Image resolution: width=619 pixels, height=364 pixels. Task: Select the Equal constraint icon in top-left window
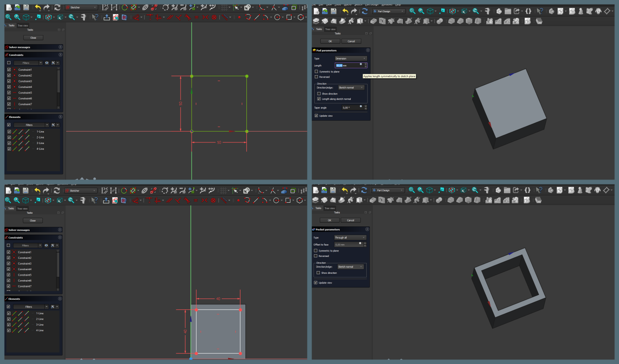[x=196, y=17]
